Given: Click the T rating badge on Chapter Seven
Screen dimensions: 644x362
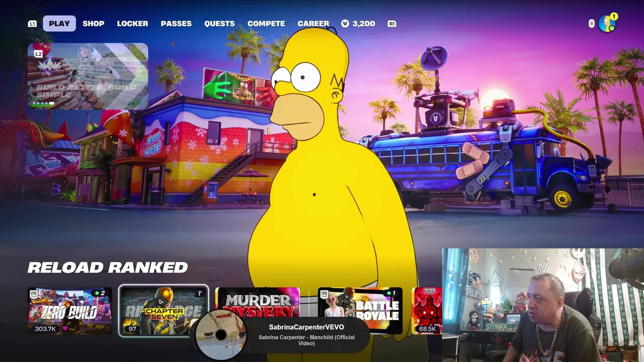Looking at the screenshot, I should (200, 294).
